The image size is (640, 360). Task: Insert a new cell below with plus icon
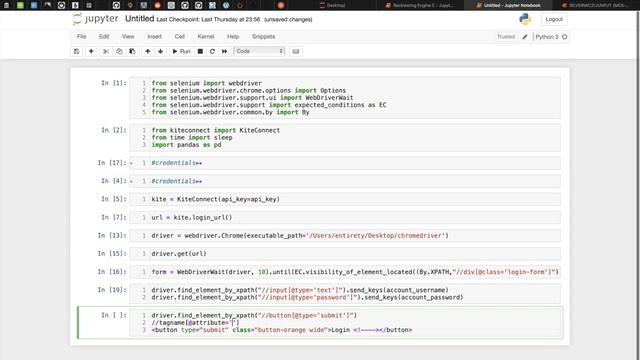(x=91, y=51)
